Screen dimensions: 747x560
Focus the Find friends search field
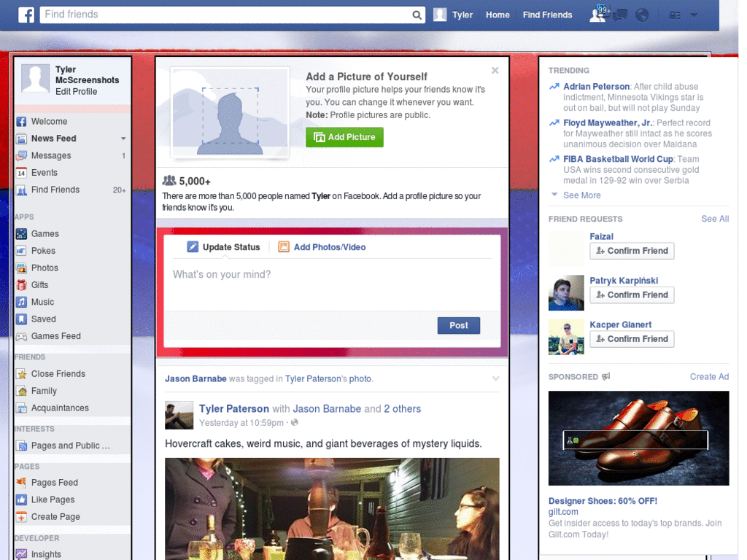pos(226,15)
